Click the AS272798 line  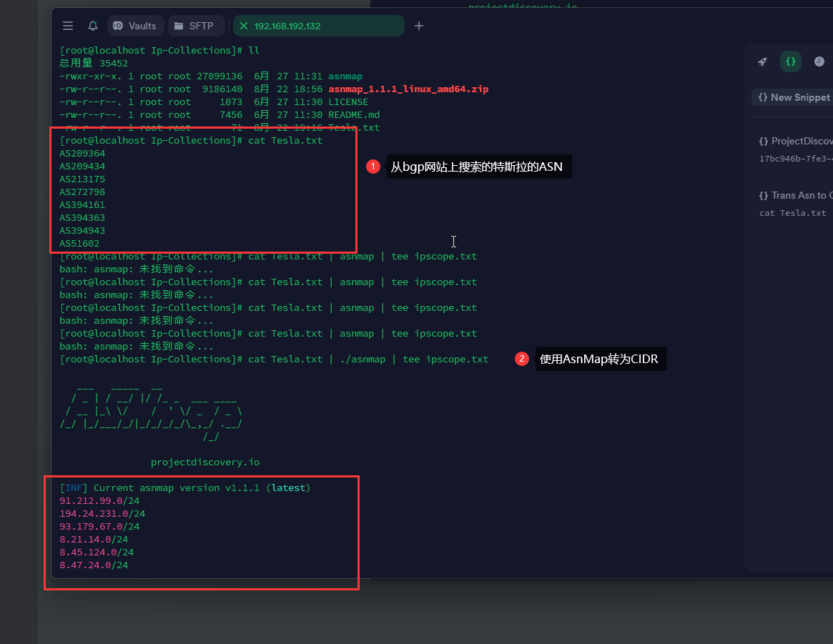pos(82,192)
